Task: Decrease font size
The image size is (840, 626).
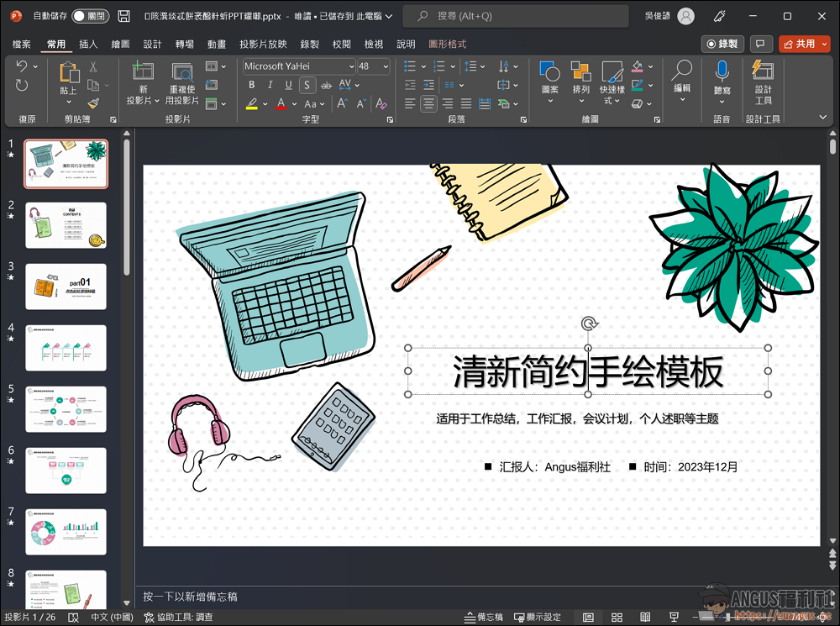Action: (x=361, y=103)
